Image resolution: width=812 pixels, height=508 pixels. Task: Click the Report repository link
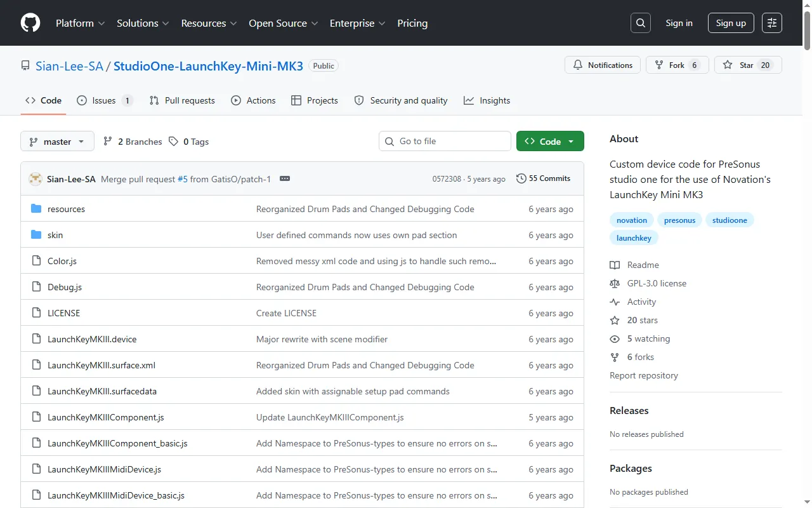(x=644, y=375)
